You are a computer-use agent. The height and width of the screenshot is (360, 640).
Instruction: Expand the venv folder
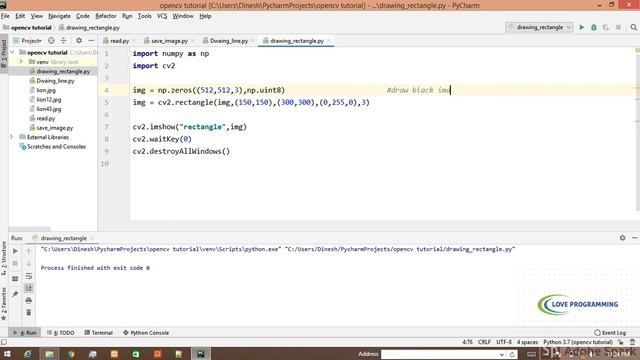pos(21,62)
